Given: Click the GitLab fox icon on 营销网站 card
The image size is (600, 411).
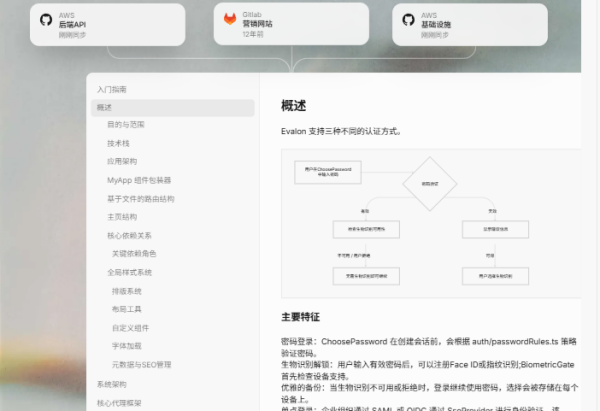Looking at the screenshot, I should tap(230, 19).
